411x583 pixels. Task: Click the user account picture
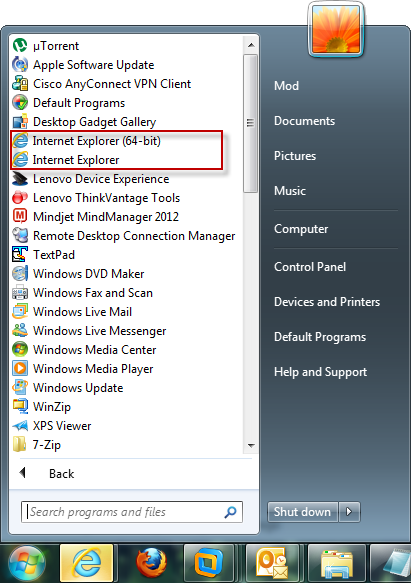(x=336, y=29)
